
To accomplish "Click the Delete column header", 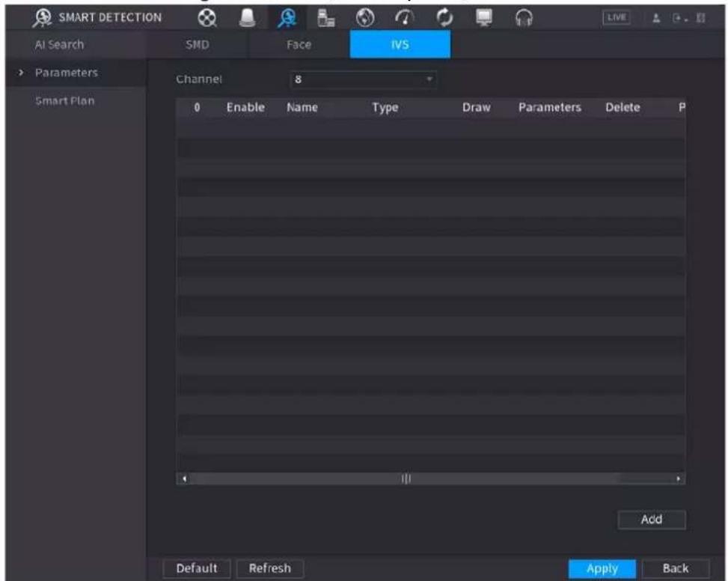I will click(x=623, y=107).
